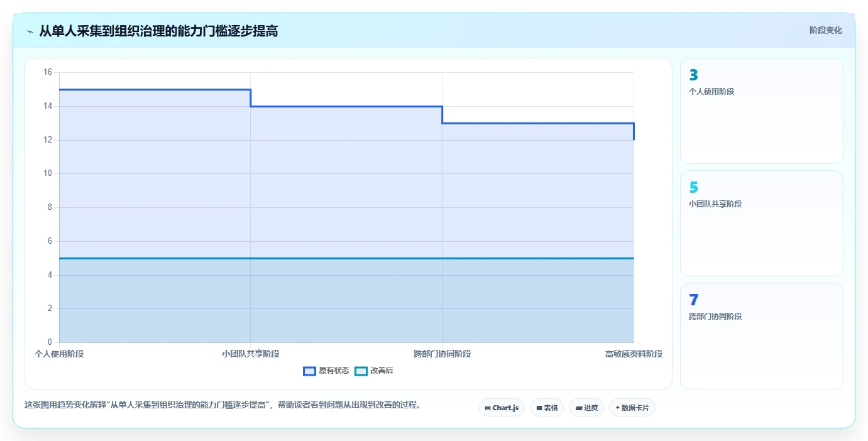Open the 个人使用阶段 card showing 3

click(761, 111)
